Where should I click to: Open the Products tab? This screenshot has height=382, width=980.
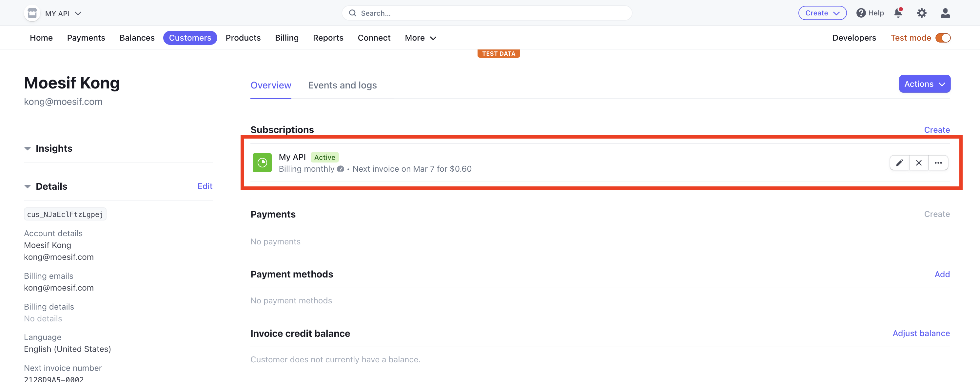[243, 38]
